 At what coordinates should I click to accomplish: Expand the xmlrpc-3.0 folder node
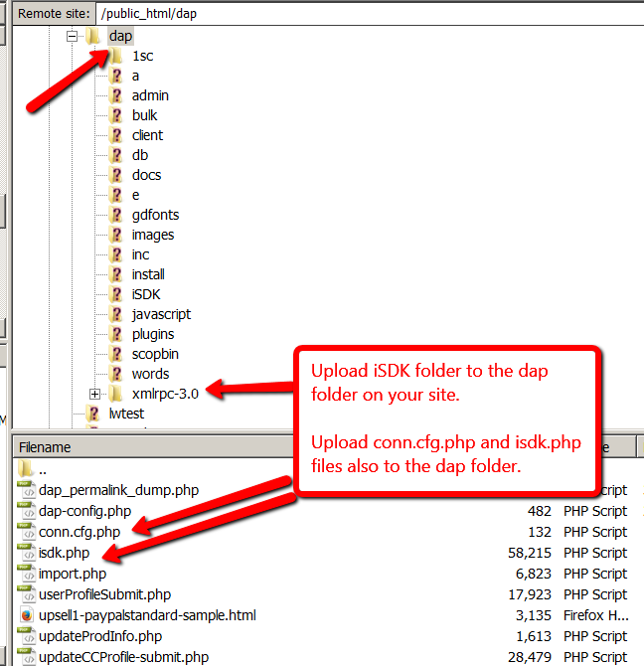coord(94,394)
